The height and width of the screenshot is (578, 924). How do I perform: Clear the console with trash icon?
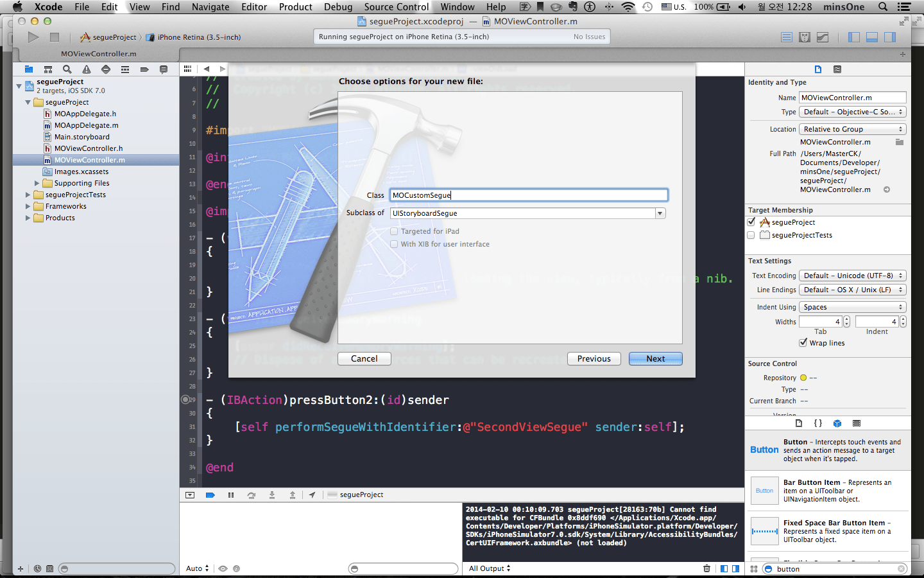point(706,568)
